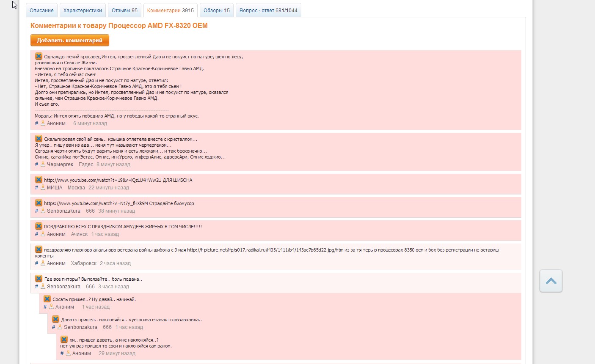This screenshot has height=364, width=595.
Task: Select the Обзоры 15 tab
Action: click(216, 11)
